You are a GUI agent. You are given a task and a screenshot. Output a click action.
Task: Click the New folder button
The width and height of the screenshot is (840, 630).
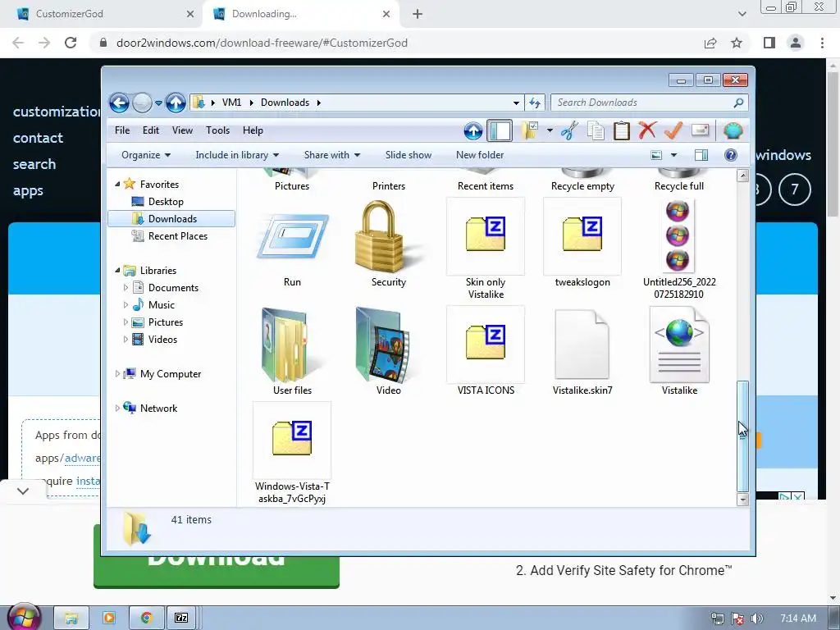(x=480, y=155)
